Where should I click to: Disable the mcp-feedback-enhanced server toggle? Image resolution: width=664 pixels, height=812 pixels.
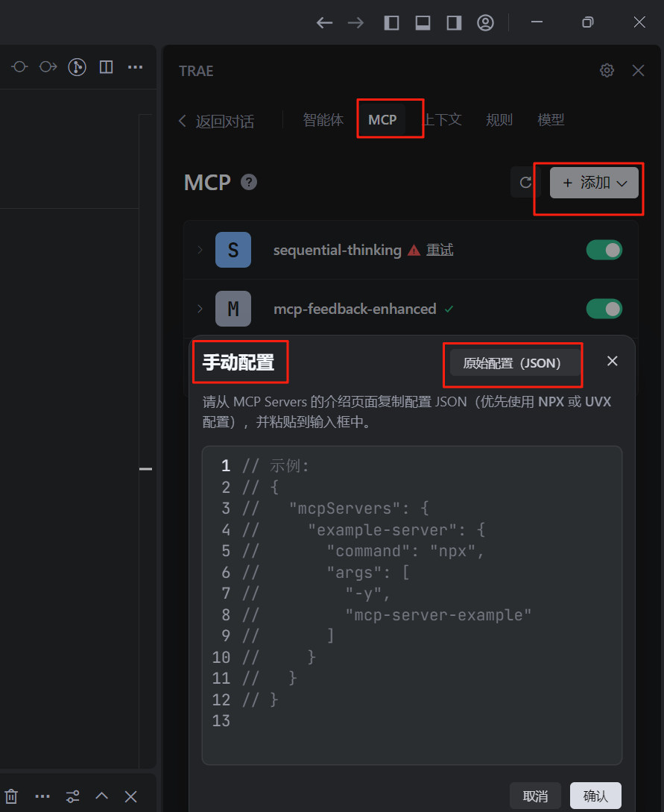pyautogui.click(x=604, y=309)
